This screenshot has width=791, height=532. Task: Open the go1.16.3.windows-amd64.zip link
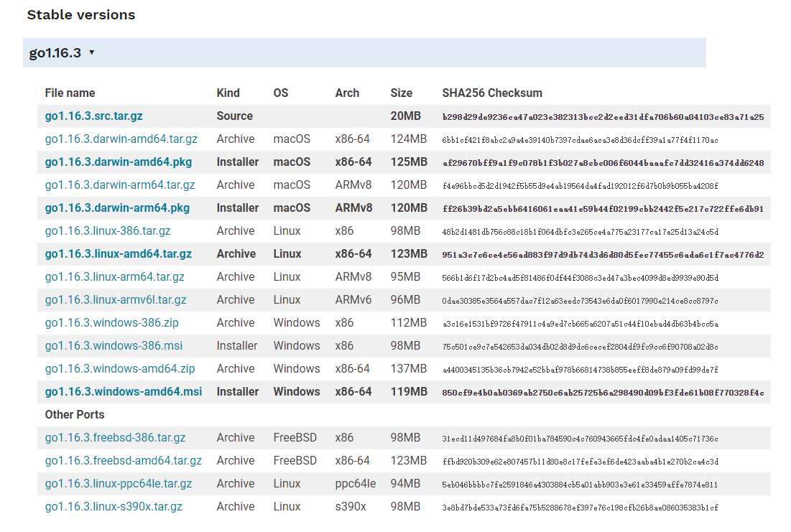click(119, 368)
